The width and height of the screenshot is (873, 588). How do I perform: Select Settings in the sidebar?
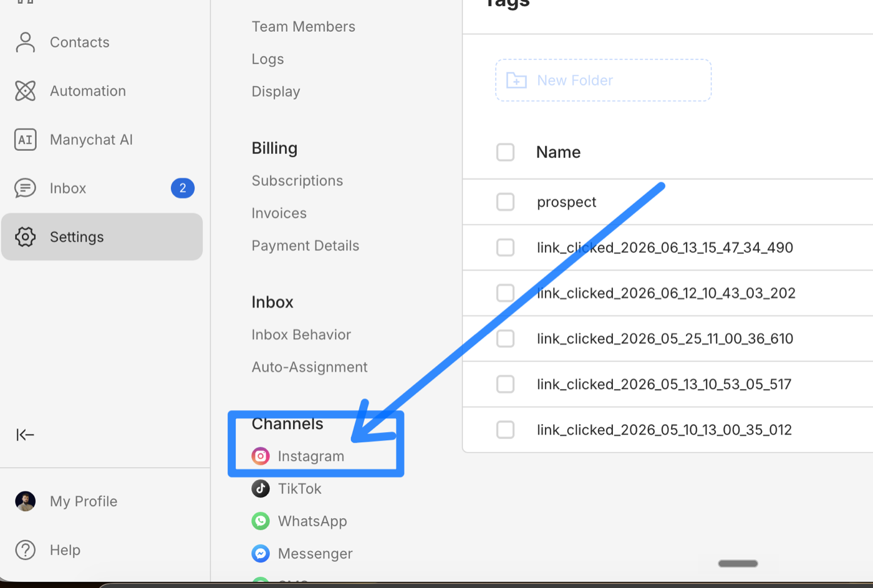(102, 237)
